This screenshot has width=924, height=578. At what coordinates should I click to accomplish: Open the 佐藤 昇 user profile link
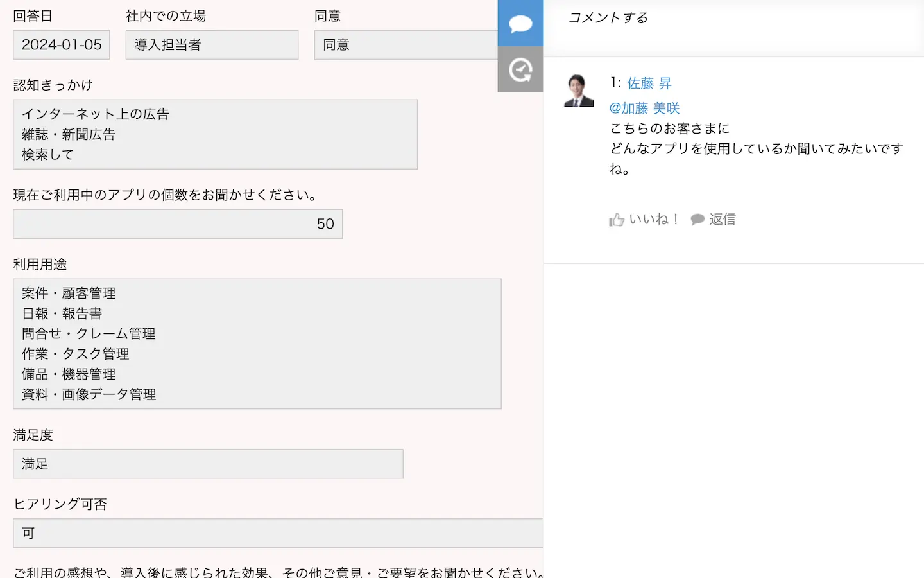tap(649, 83)
